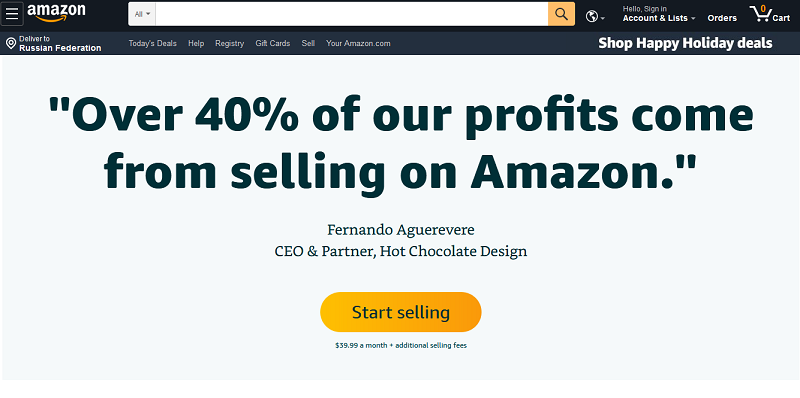Click the search magnifier button

click(x=561, y=14)
